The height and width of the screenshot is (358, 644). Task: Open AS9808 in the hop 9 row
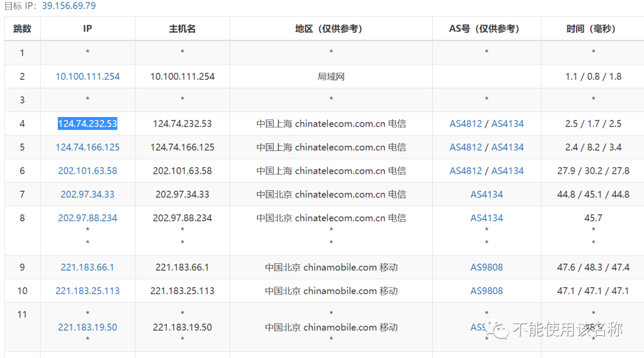pyautogui.click(x=487, y=267)
